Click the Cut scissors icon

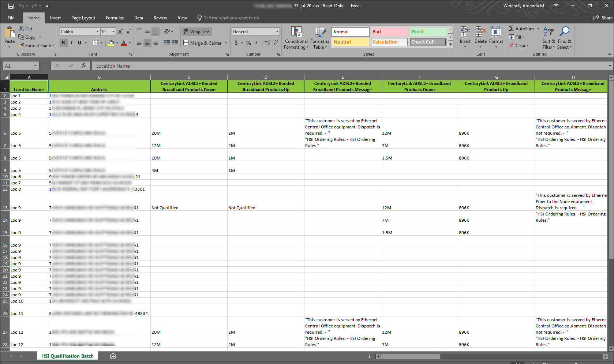click(x=21, y=29)
